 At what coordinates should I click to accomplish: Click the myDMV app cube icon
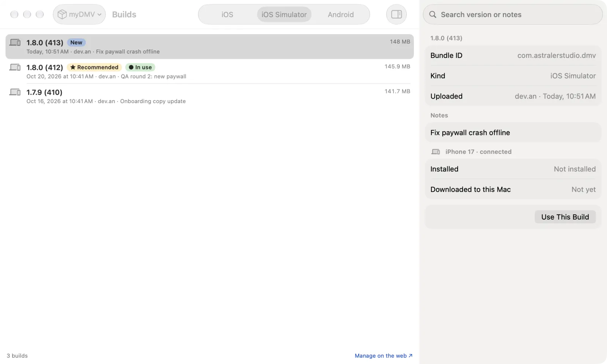[x=62, y=14]
